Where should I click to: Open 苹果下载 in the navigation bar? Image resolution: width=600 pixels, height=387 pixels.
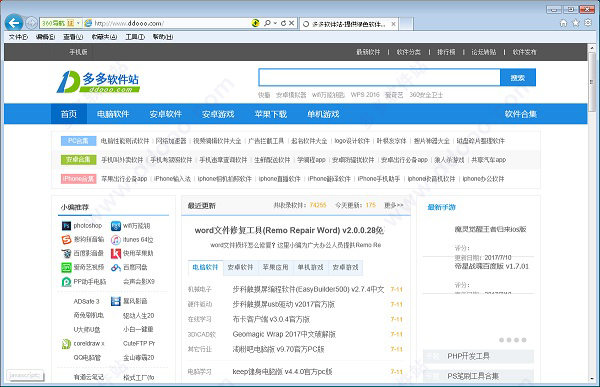(271, 114)
